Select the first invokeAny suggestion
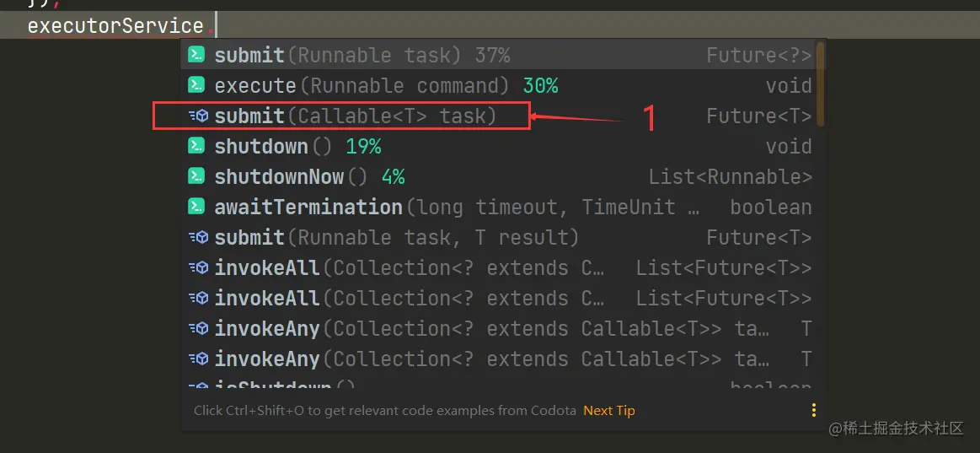Viewport: 980px width, 453px height. 499,328
